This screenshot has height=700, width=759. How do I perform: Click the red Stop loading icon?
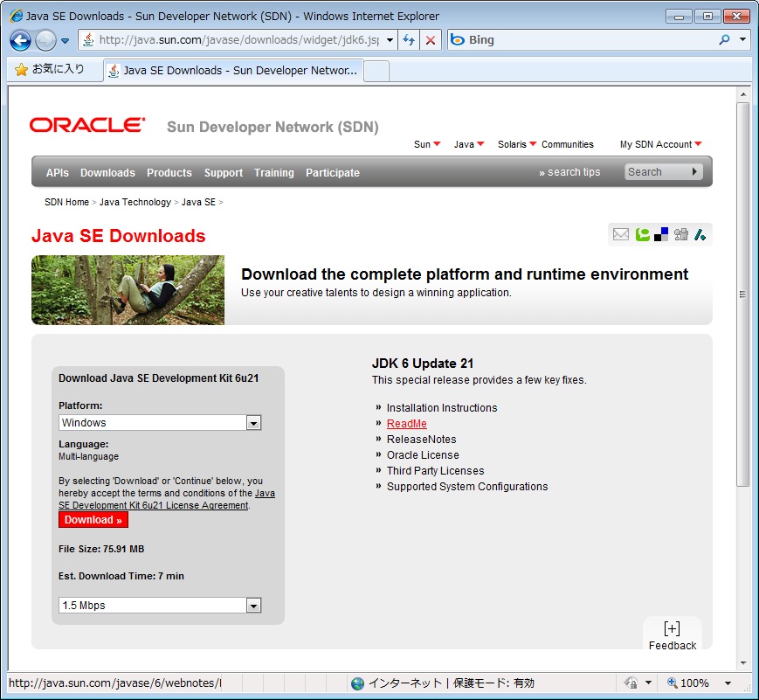(x=431, y=40)
